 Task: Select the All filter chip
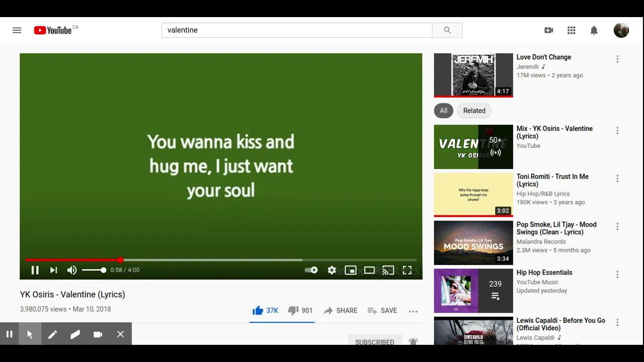(x=443, y=111)
